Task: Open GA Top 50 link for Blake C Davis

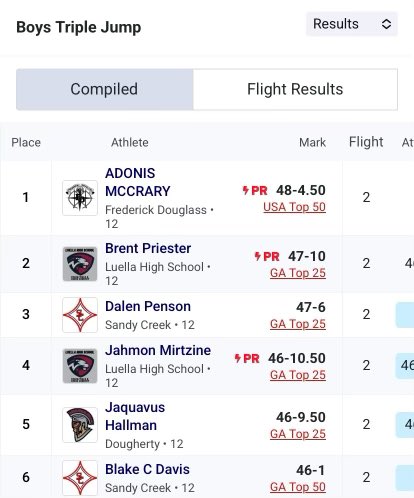Action: pos(298,487)
